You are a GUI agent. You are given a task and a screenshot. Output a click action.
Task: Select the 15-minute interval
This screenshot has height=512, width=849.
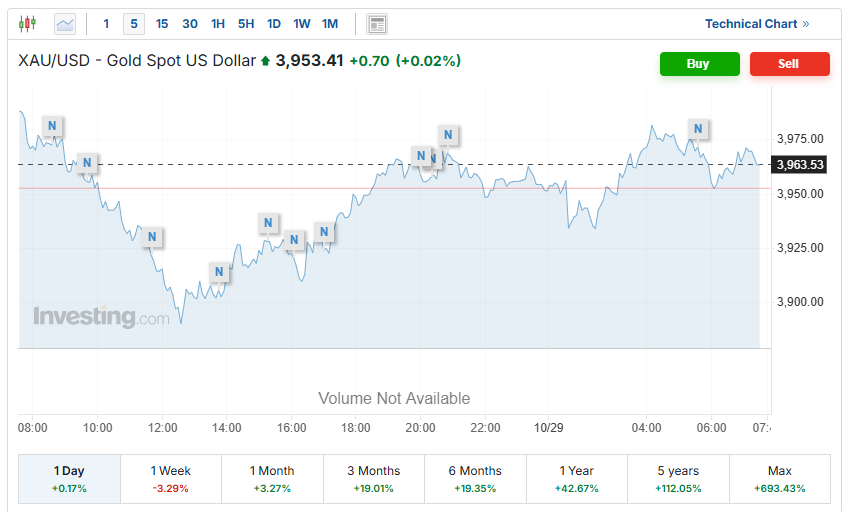pos(162,24)
